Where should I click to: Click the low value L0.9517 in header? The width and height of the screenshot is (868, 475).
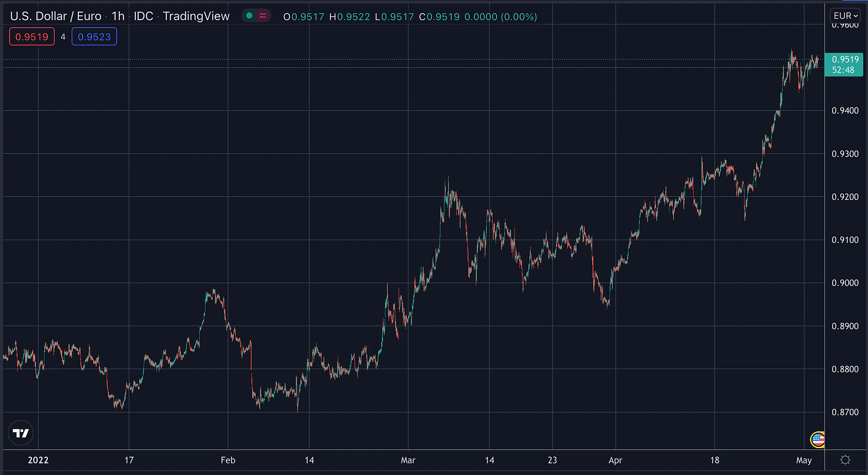click(x=394, y=17)
